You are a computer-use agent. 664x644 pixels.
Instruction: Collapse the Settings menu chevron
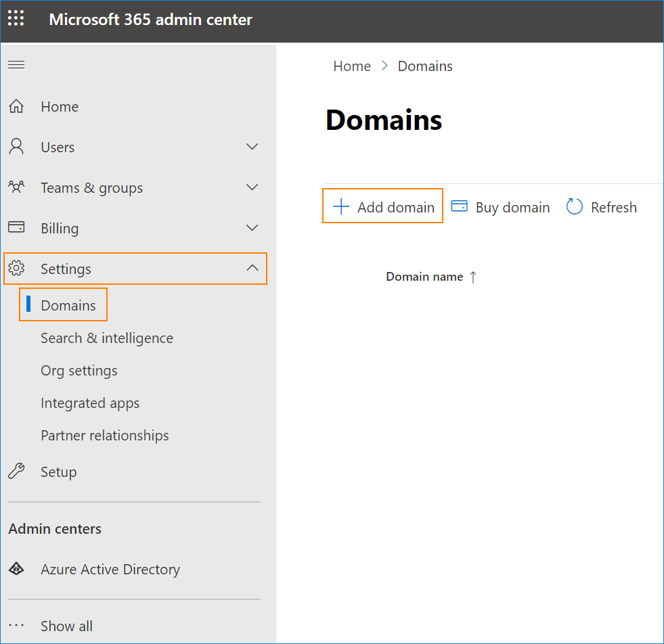tap(252, 267)
